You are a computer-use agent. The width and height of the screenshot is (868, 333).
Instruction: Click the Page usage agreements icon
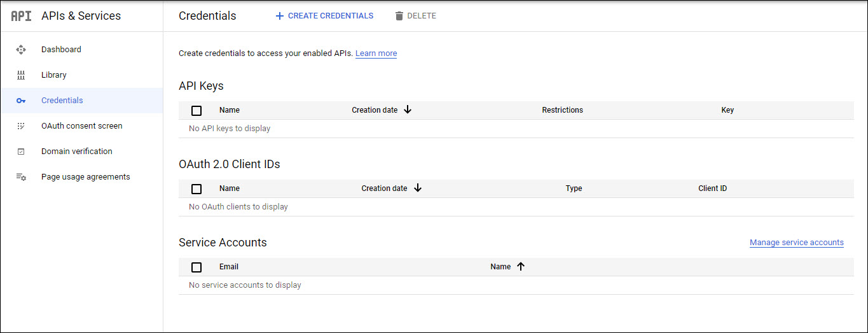coord(21,177)
